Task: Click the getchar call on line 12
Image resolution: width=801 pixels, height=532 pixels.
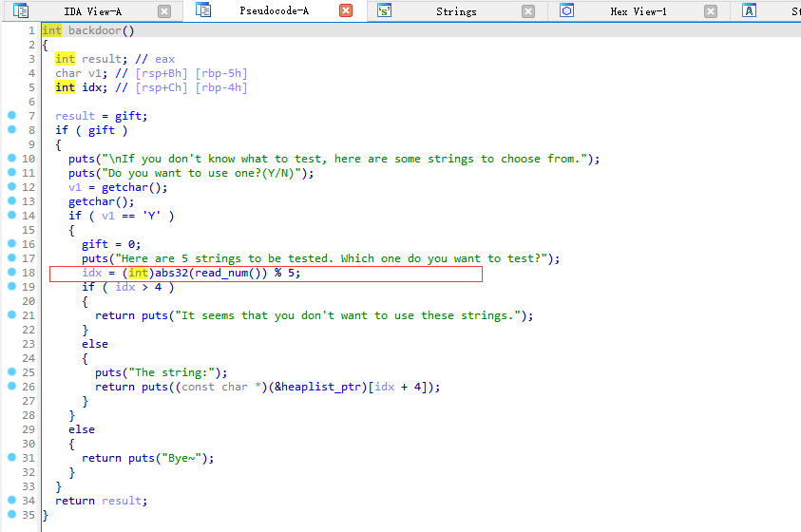Action: [x=124, y=187]
